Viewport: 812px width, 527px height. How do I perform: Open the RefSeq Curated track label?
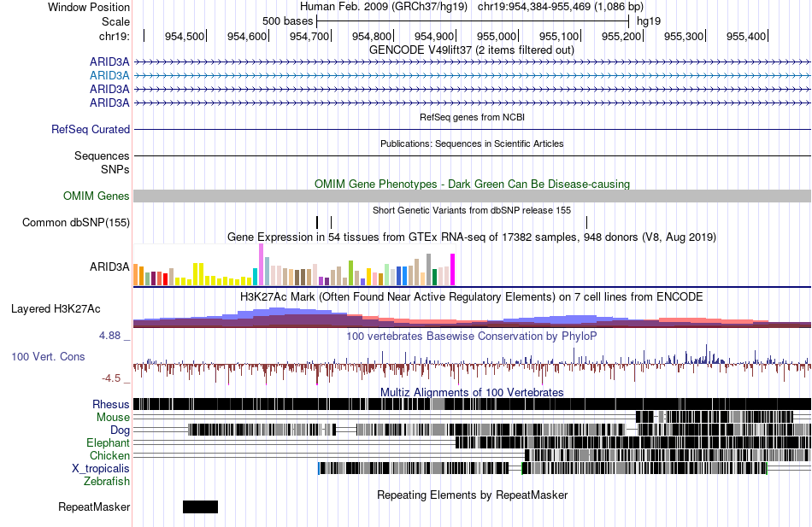[x=91, y=130]
